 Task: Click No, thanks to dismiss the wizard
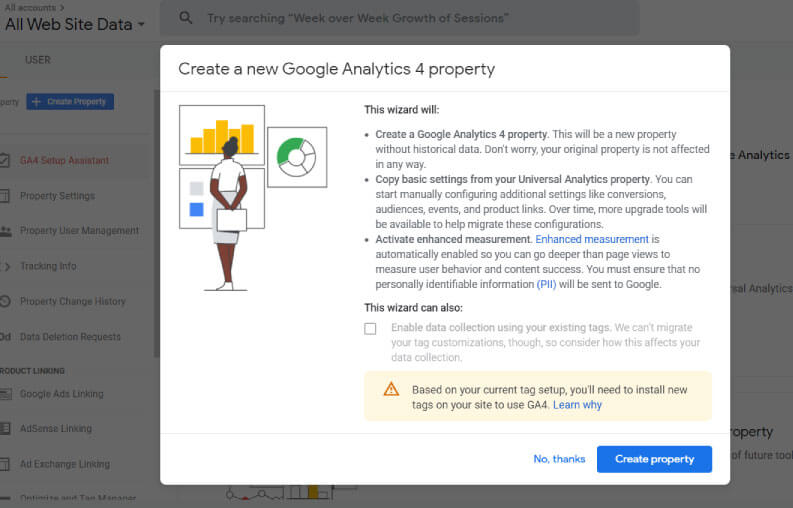tap(559, 459)
